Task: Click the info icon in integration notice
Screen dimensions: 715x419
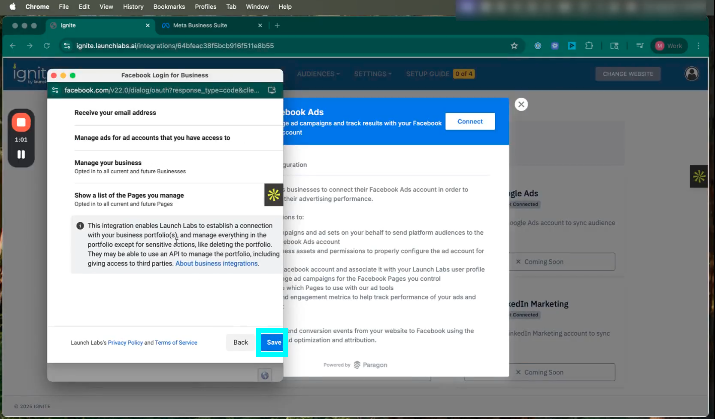Action: tap(80, 226)
